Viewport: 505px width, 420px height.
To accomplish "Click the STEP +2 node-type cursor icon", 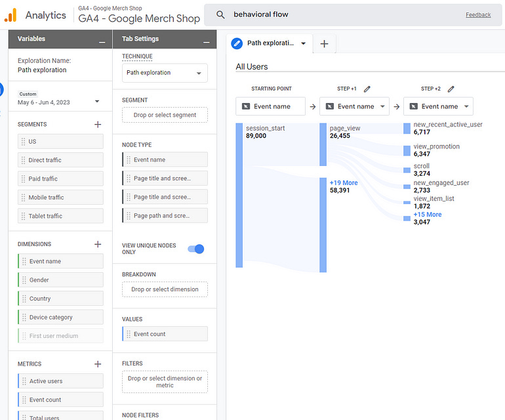I will (x=414, y=106).
